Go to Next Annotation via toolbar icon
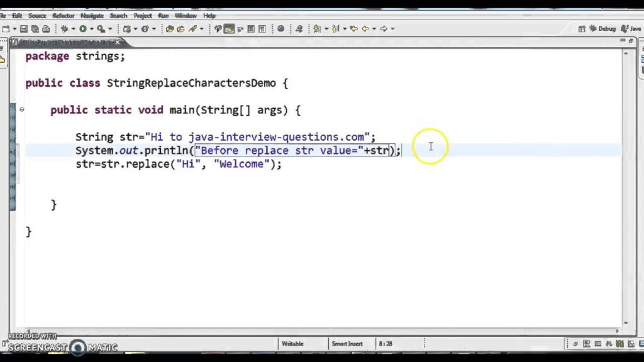Screen dimensions: 644x362 [x=316, y=28]
